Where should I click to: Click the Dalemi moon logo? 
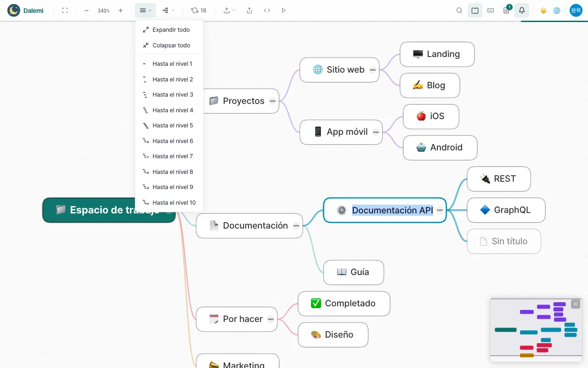(x=14, y=10)
